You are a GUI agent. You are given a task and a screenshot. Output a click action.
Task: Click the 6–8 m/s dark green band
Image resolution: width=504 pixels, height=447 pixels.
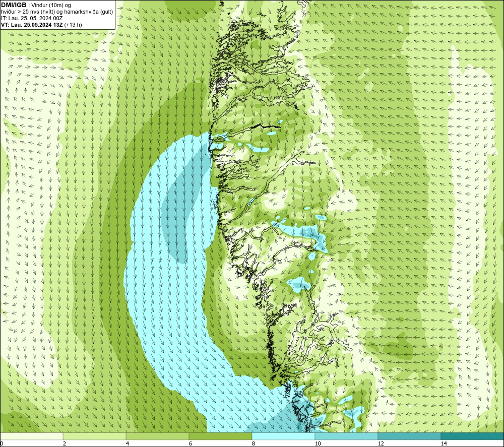click(x=220, y=436)
